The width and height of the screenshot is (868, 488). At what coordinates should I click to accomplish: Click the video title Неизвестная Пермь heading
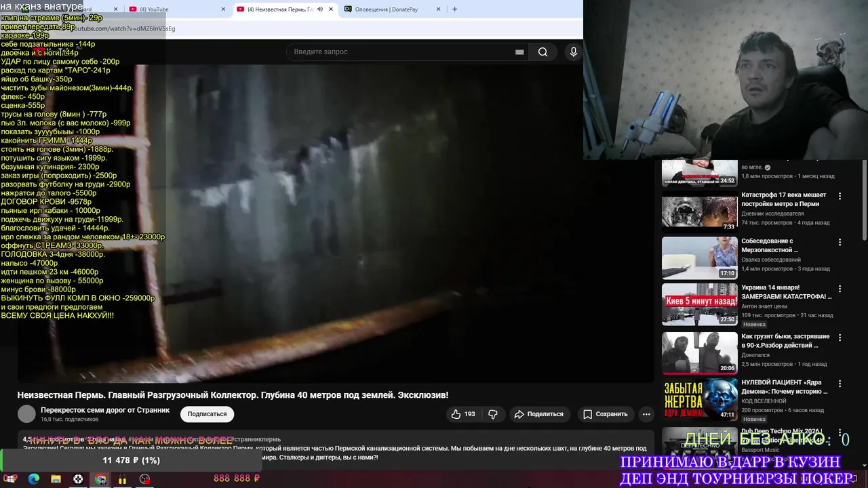click(x=233, y=395)
